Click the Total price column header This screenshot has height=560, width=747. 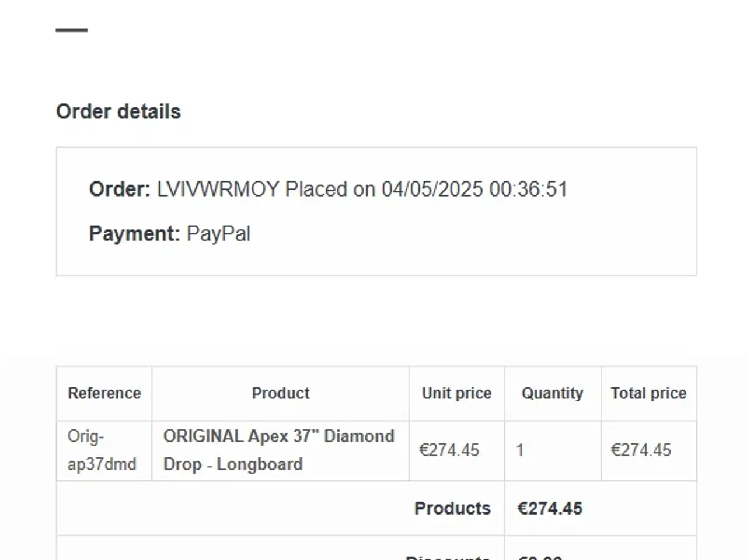click(x=648, y=393)
